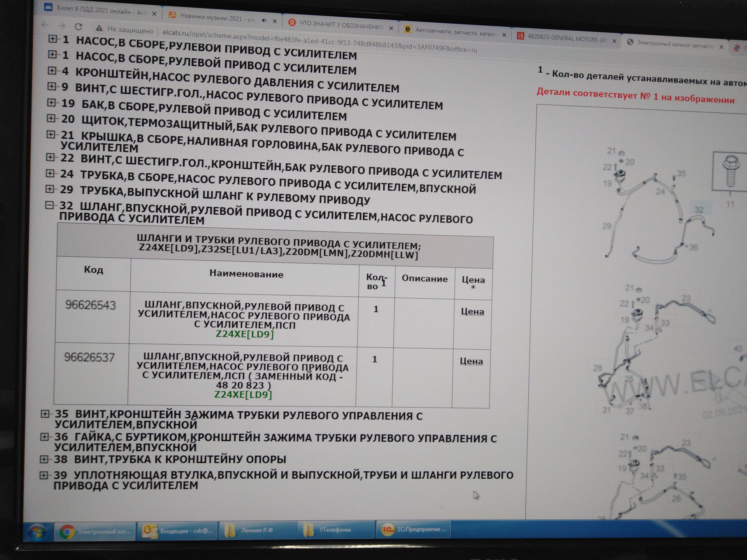The image size is (747, 560).
Task: Open the 1C:Предприятие taskbar item
Action: pos(413,529)
